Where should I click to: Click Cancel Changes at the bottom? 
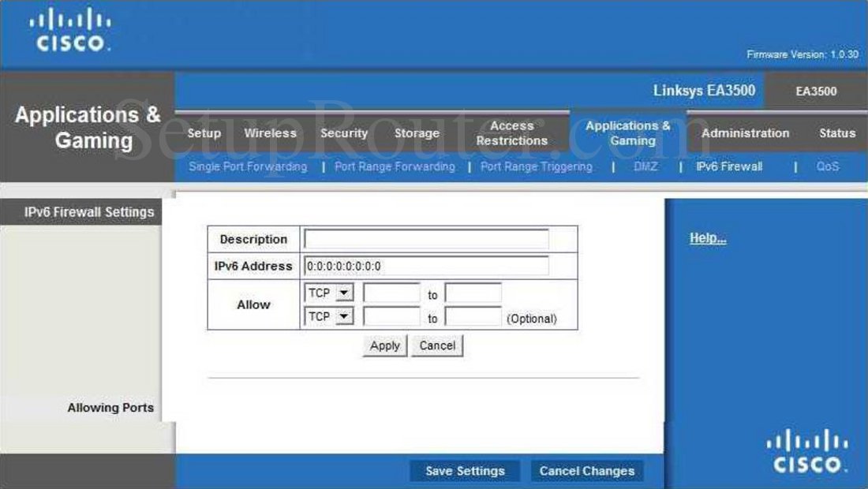587,471
